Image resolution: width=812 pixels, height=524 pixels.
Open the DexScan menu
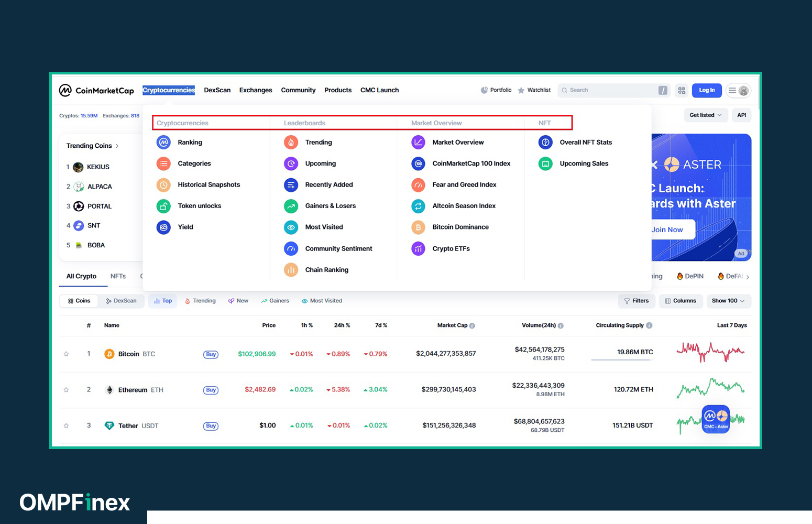pos(217,90)
